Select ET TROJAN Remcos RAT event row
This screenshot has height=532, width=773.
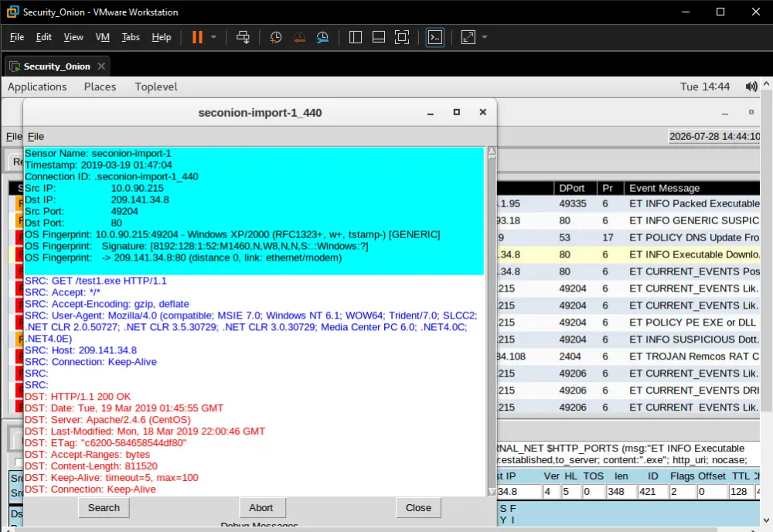coord(628,356)
